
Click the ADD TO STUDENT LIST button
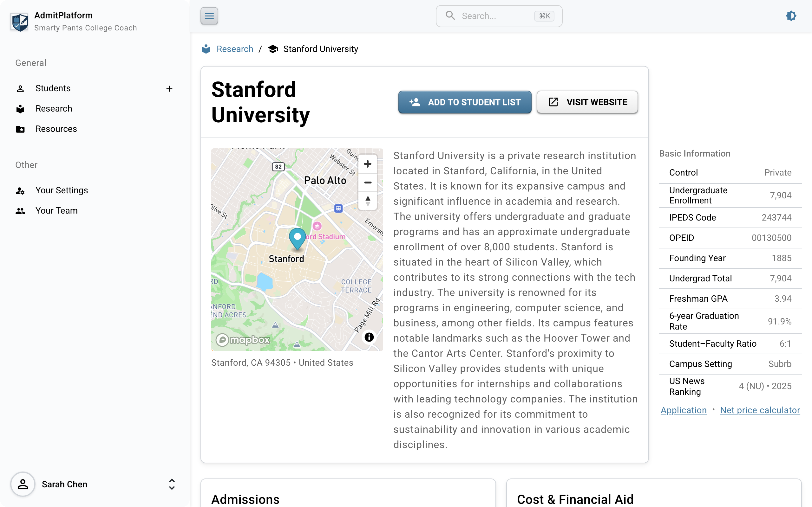[x=465, y=102]
